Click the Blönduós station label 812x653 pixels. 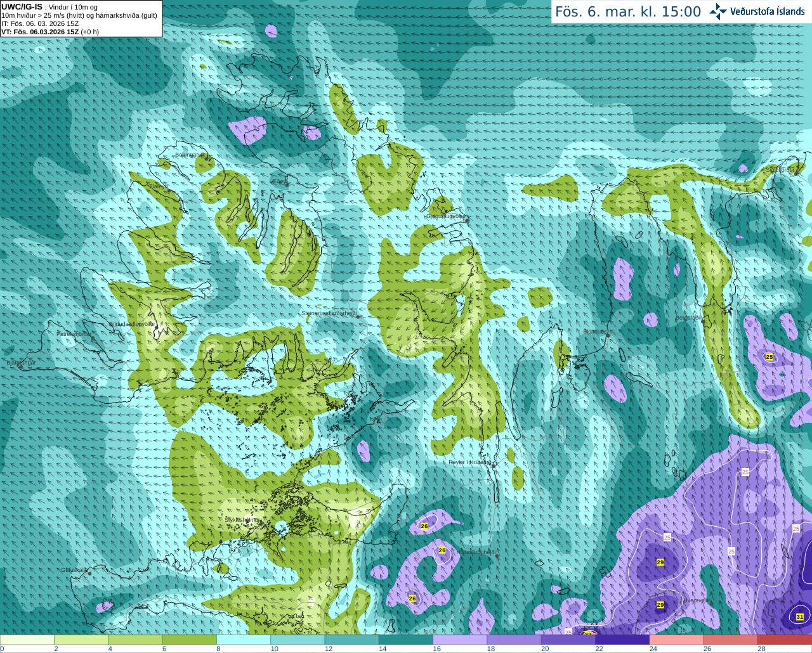coord(595,332)
